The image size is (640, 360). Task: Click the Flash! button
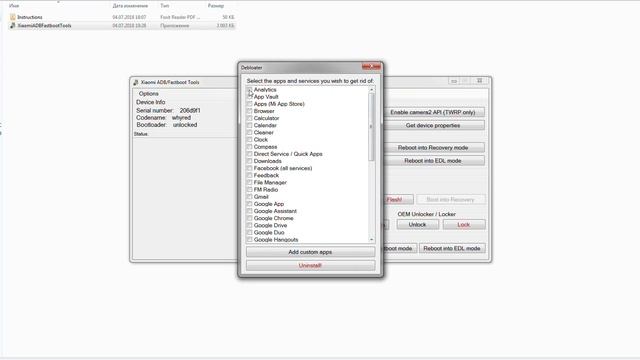pyautogui.click(x=398, y=200)
